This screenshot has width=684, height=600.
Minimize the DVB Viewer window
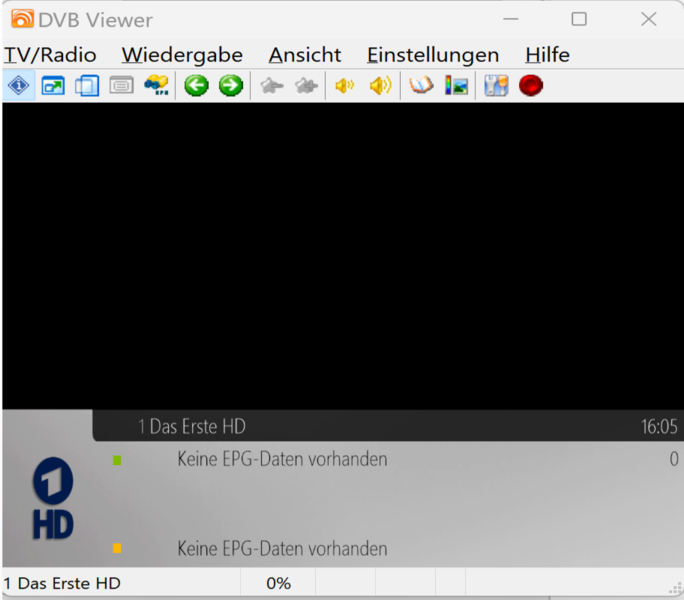pyautogui.click(x=510, y=19)
